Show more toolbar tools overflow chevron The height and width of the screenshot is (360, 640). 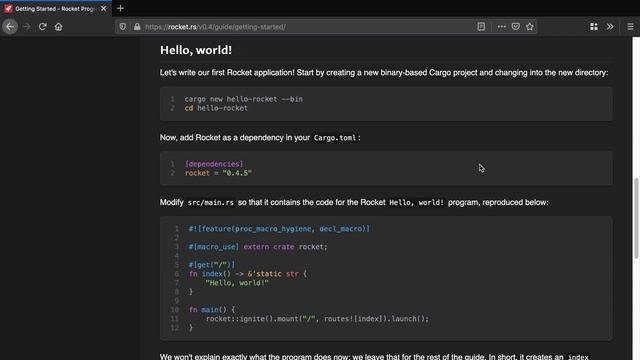pyautogui.click(x=610, y=27)
